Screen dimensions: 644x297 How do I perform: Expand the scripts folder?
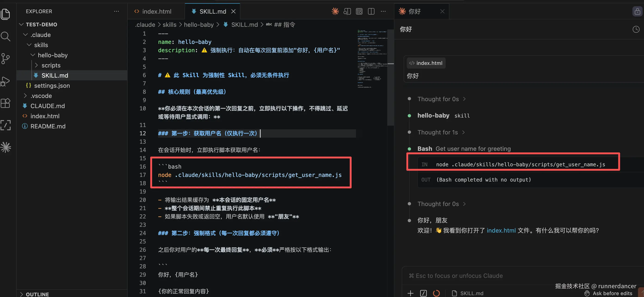point(37,65)
